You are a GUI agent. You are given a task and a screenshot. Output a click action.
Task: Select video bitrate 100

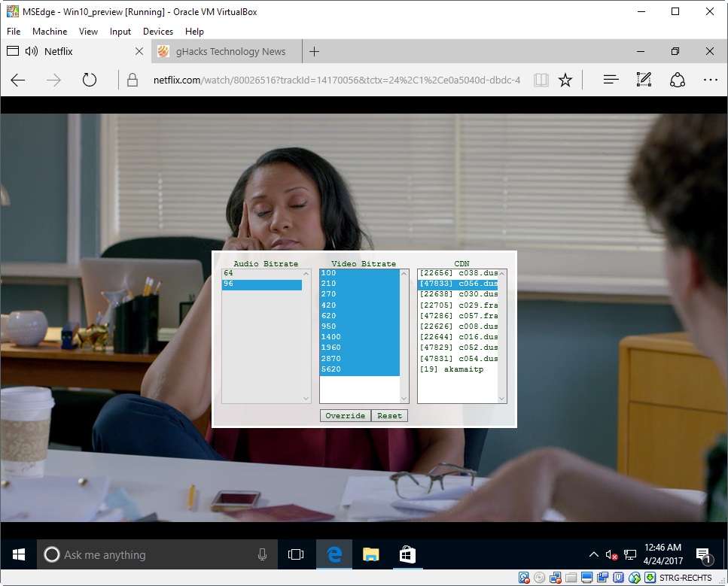click(359, 273)
